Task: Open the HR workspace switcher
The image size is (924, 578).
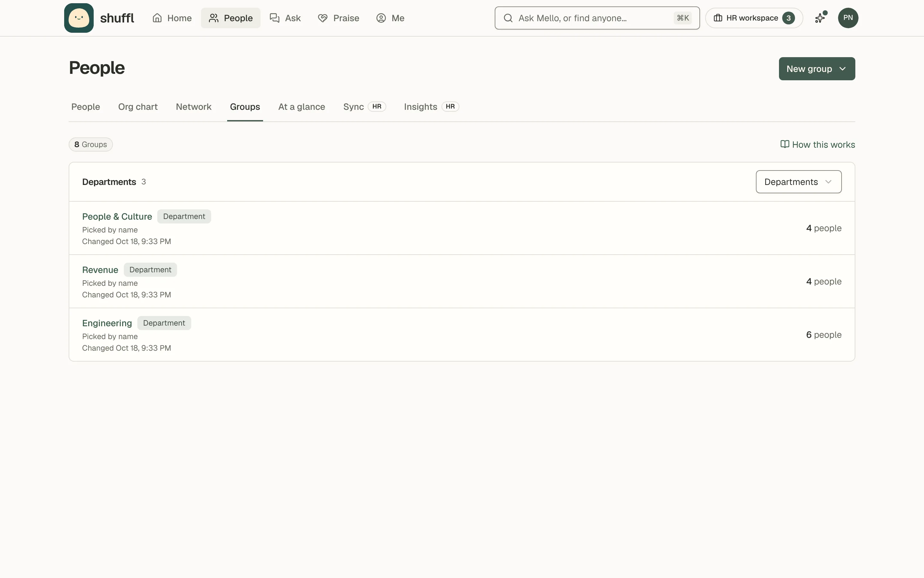Action: point(754,18)
